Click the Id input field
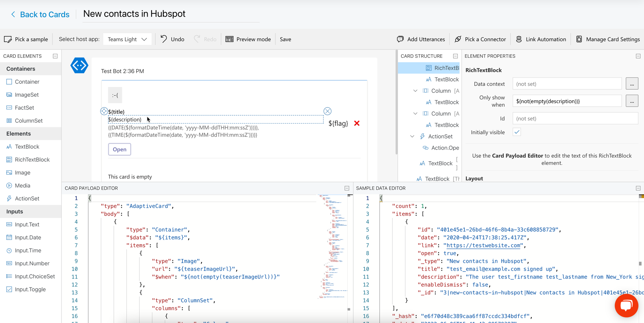This screenshot has height=323, width=644. 575,118
